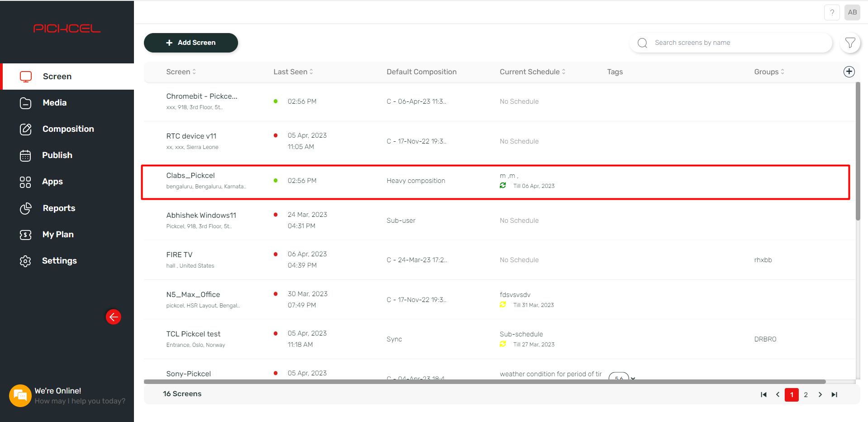
Task: Open the help question mark icon
Action: 832,13
